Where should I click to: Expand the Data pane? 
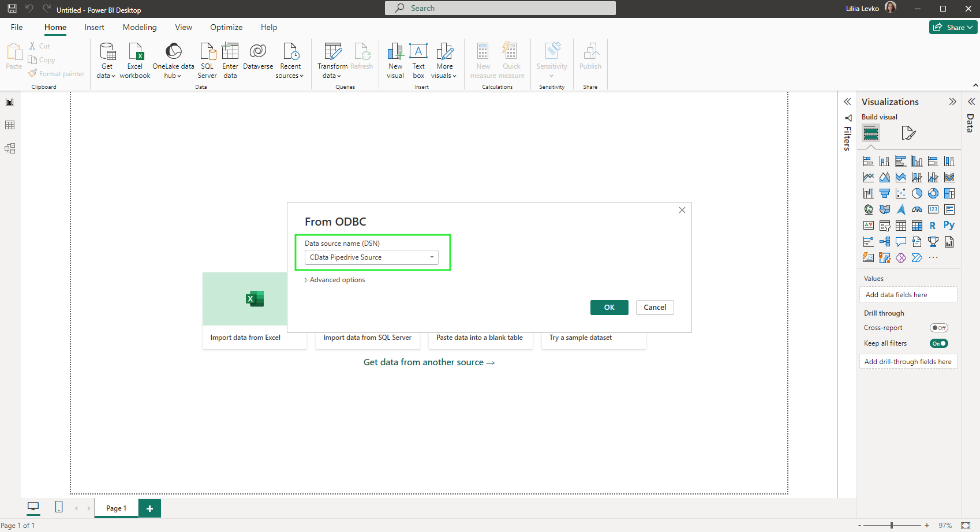[x=971, y=102]
